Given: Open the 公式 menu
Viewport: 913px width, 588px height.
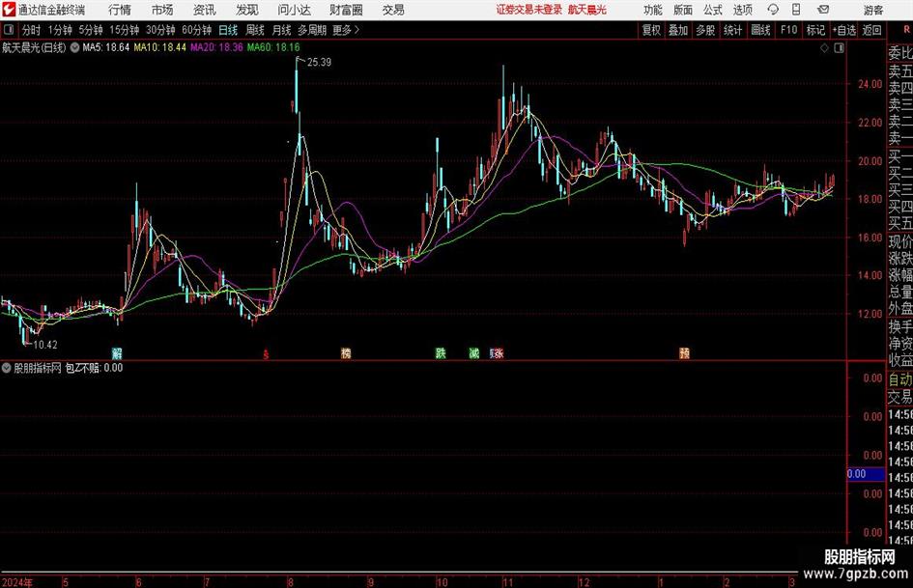Looking at the screenshot, I should click(x=713, y=10).
